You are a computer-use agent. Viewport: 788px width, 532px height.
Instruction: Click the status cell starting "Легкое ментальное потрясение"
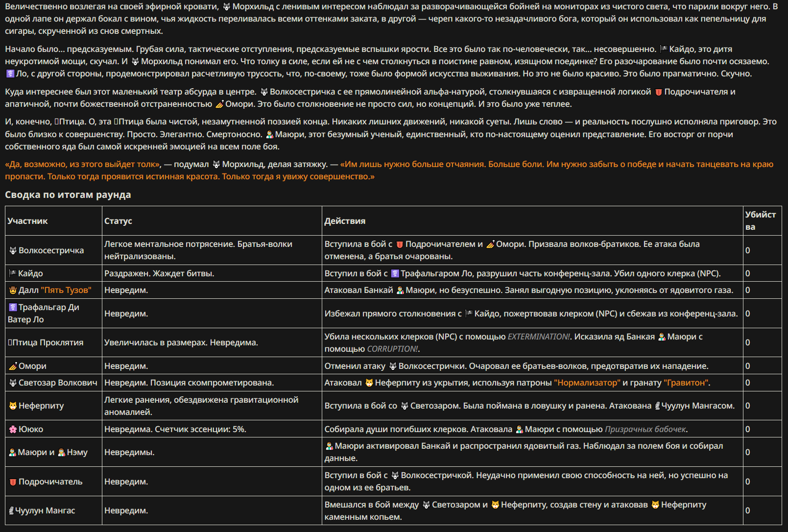point(212,250)
